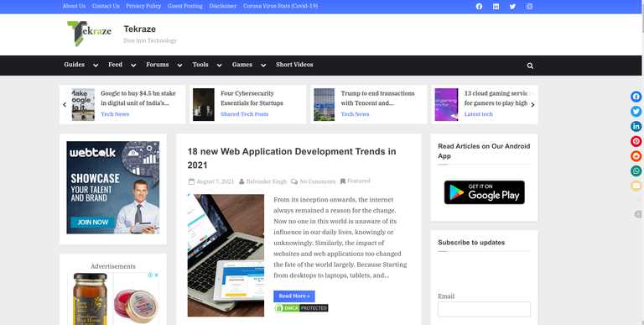Viewport: 644px width, 325px height.
Task: Expand the Forums menu dropdown arrow
Action: [x=179, y=65]
